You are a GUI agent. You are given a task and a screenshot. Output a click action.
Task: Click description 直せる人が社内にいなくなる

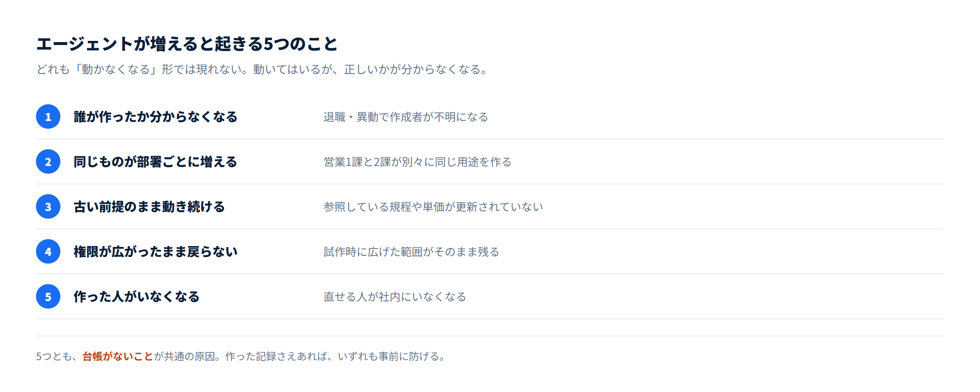coord(395,297)
